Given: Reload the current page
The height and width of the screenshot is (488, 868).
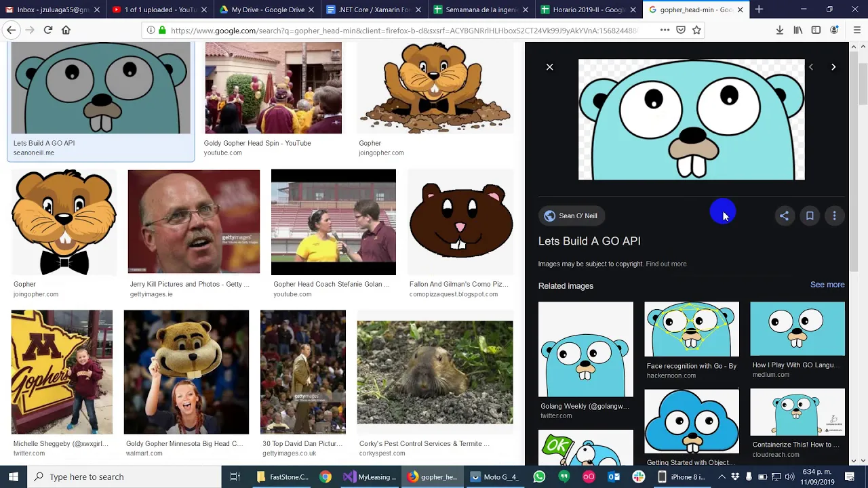Looking at the screenshot, I should [x=48, y=30].
